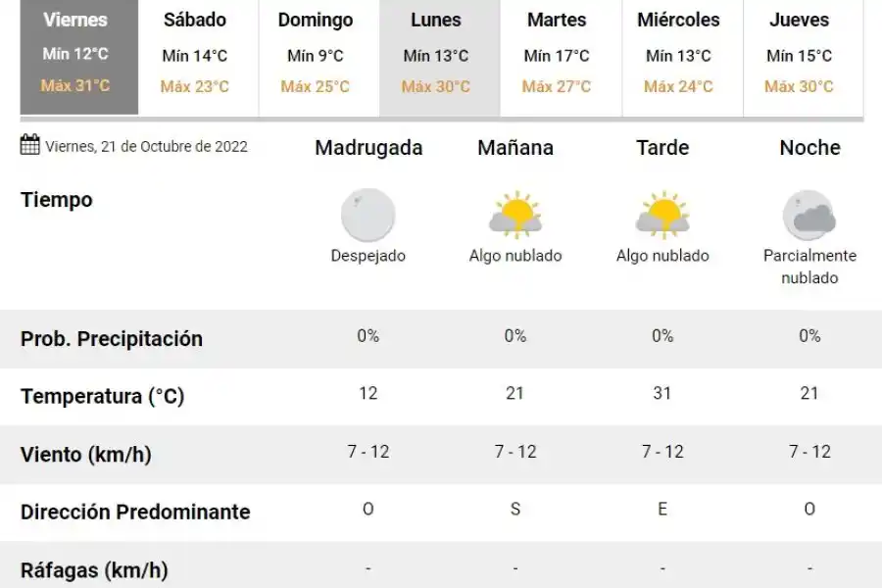882x588 pixels.
Task: Click the Tarde temperature value 31
Action: click(662, 394)
